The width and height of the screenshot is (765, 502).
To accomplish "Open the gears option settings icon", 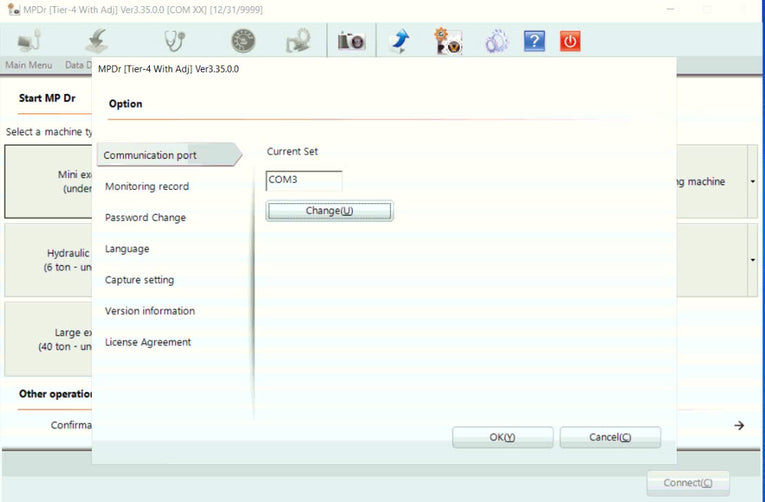I will pyautogui.click(x=497, y=41).
